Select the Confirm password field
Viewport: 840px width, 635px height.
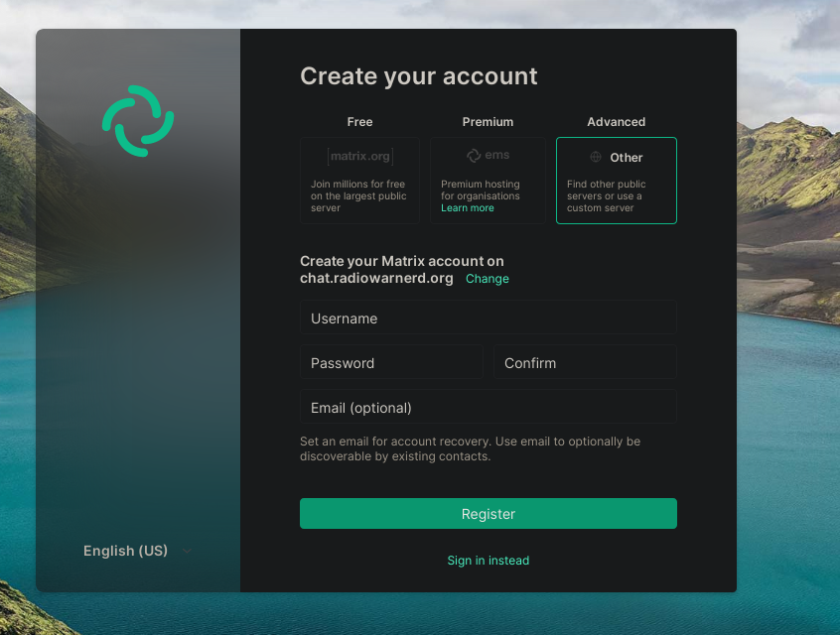(586, 363)
